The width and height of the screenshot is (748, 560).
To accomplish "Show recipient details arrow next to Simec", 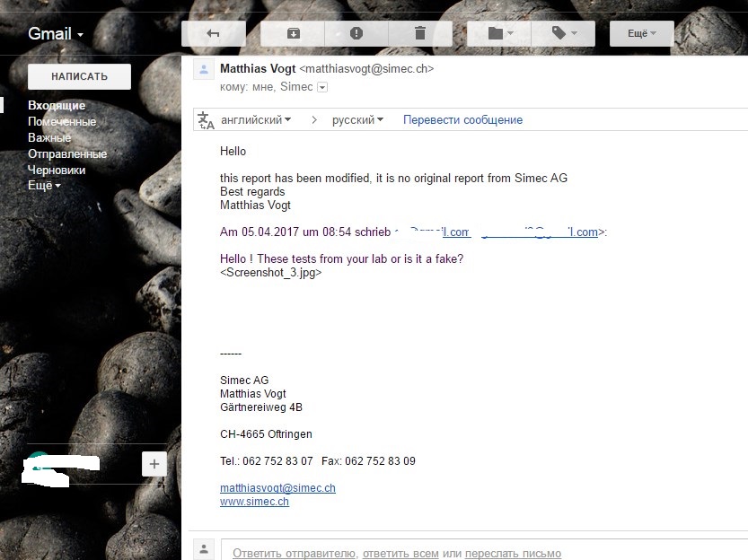I will (322, 87).
